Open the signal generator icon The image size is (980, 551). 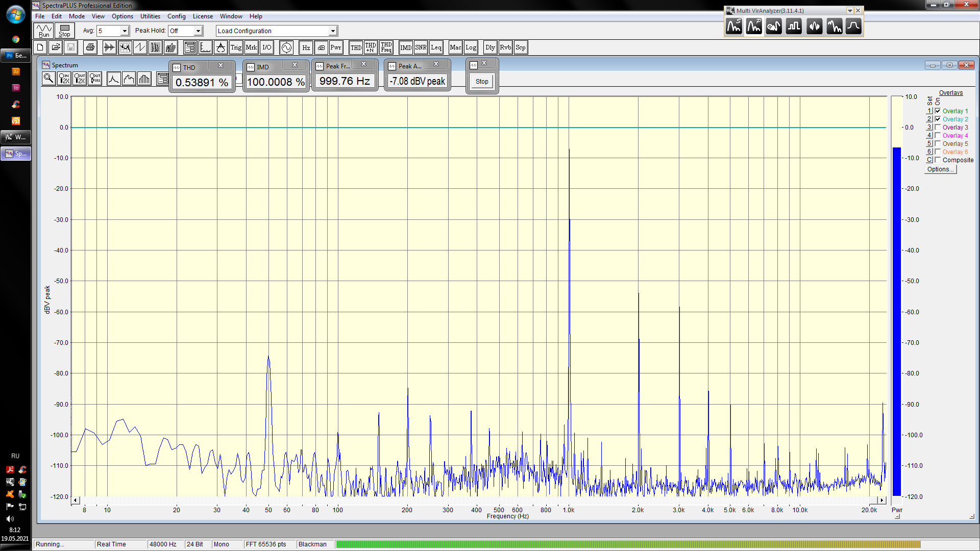point(286,47)
